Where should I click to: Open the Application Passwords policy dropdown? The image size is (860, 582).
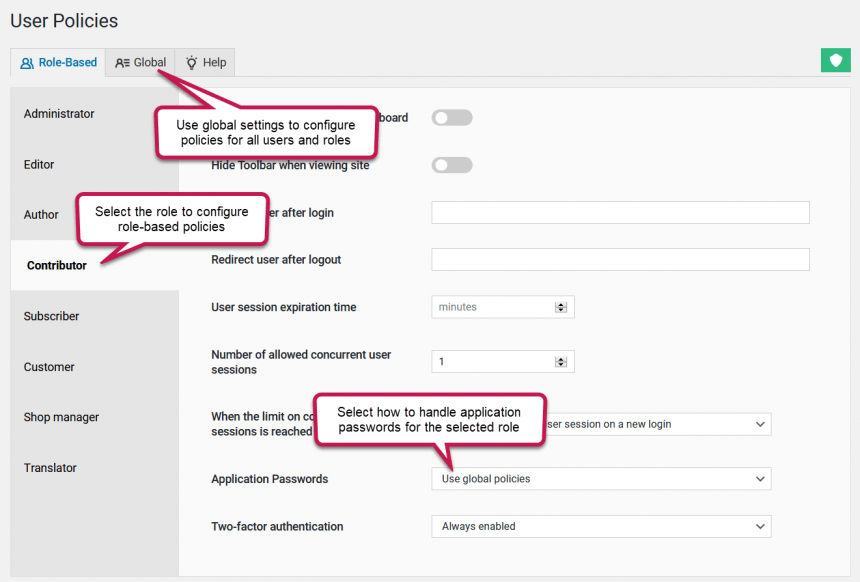click(600, 478)
